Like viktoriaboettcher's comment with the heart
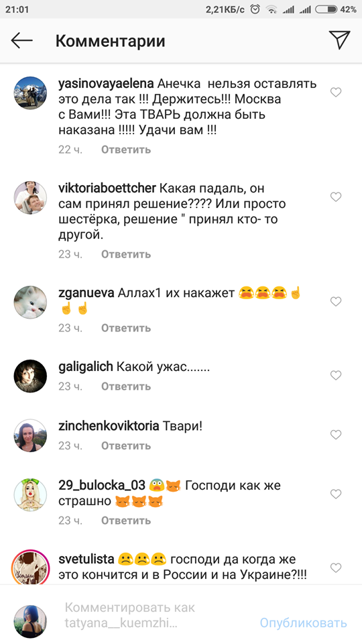The image size is (362, 644). coord(336,197)
